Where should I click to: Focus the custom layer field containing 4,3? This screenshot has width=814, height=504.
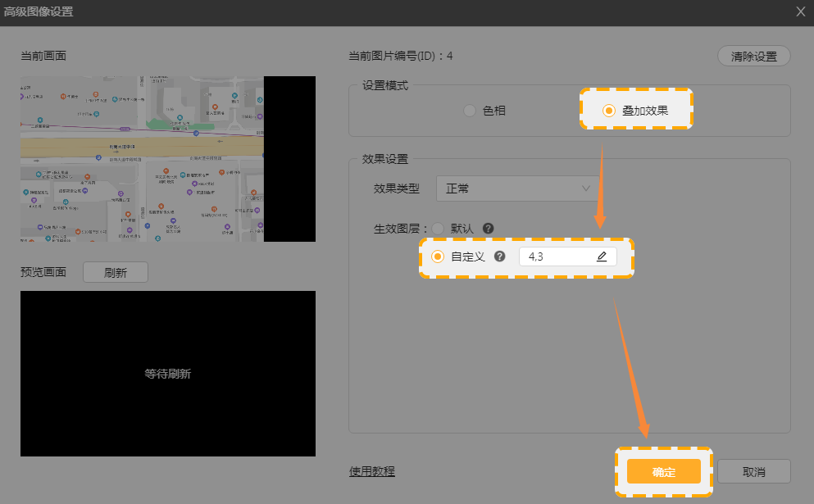point(557,257)
